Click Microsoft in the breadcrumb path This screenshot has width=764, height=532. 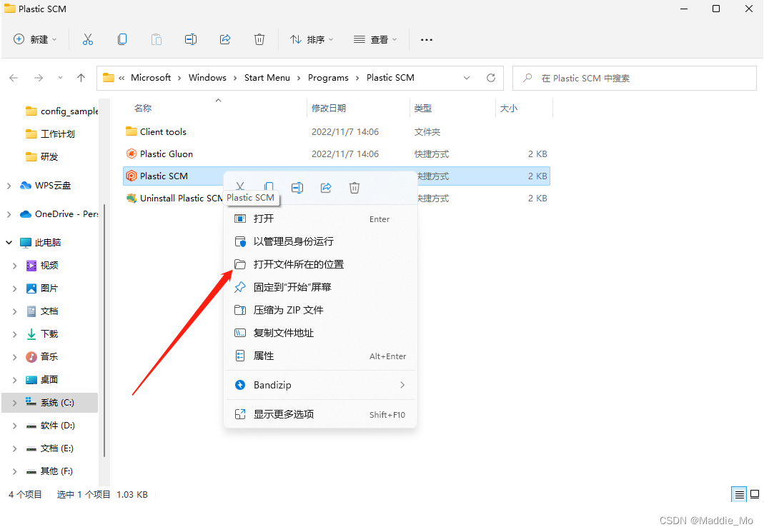click(151, 78)
